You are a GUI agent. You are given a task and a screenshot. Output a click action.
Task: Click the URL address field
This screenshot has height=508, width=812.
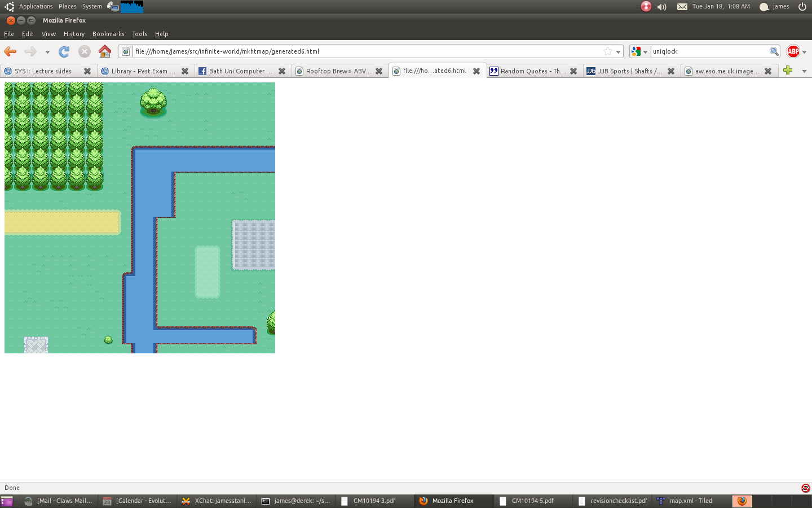pyautogui.click(x=367, y=51)
